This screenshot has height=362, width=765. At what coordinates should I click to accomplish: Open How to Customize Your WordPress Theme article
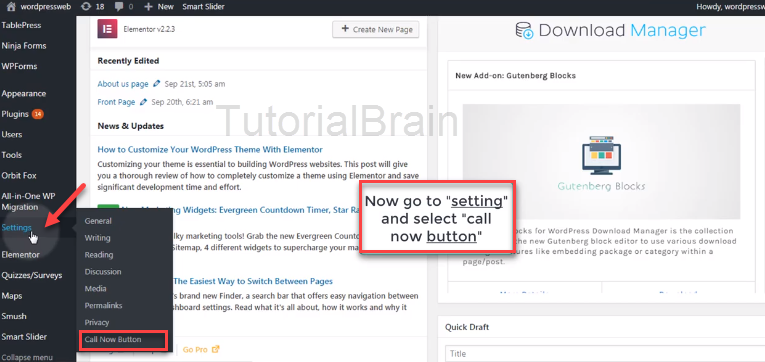(210, 149)
